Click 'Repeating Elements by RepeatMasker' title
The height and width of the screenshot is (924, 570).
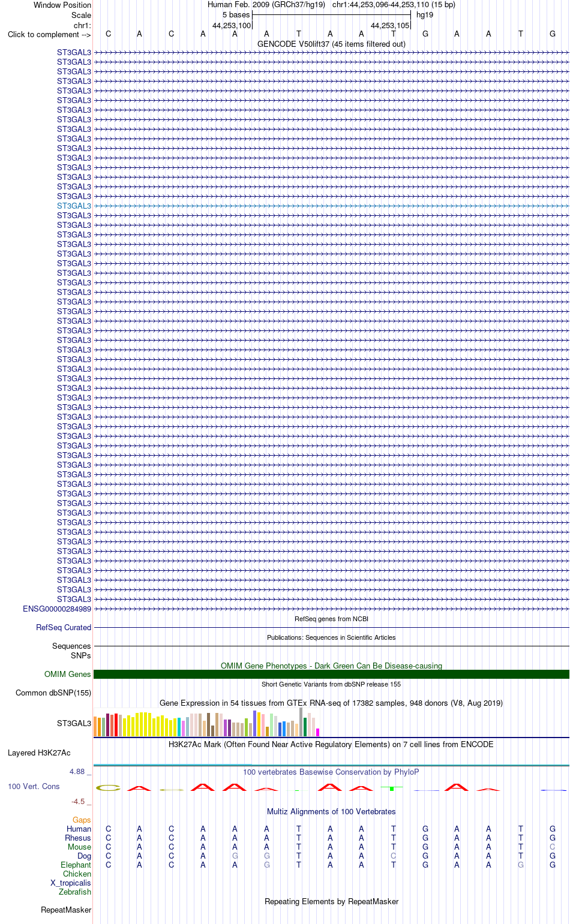pos(331,901)
